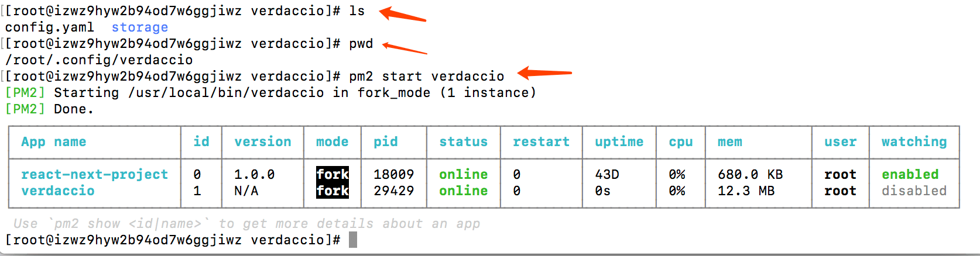This screenshot has width=980, height=256.
Task: Click the 'pwd' command text
Action: [x=361, y=44]
